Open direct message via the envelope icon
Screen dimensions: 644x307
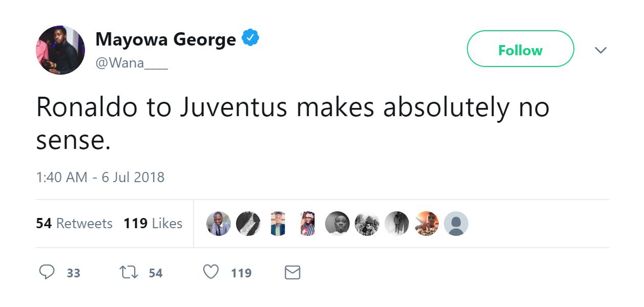[292, 273]
